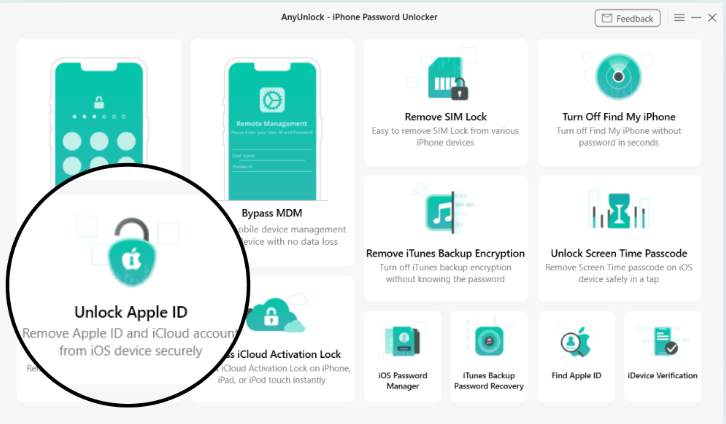Viewport: 726px width, 424px height.
Task: Minimize the AnyUnlock window
Action: (696, 18)
